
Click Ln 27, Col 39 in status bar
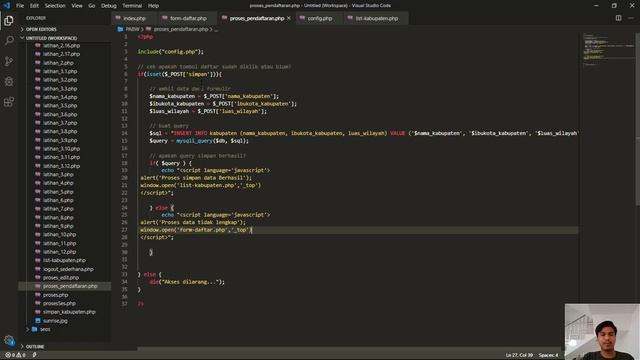519,355
